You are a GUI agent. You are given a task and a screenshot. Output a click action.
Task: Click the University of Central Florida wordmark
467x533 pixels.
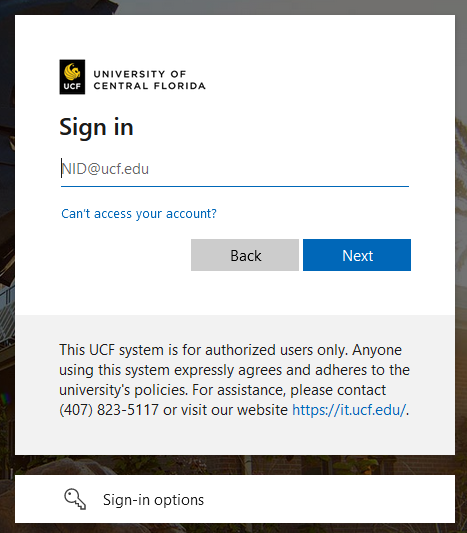[x=150, y=80]
